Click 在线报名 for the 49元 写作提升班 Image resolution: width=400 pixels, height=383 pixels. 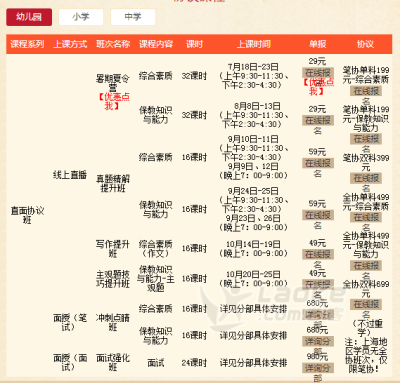point(318,254)
